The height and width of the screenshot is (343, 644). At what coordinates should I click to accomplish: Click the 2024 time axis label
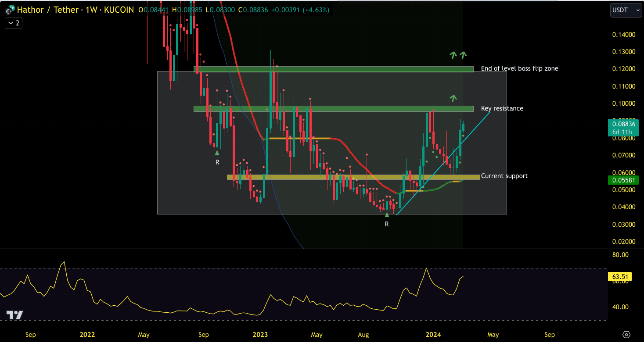[x=434, y=335]
